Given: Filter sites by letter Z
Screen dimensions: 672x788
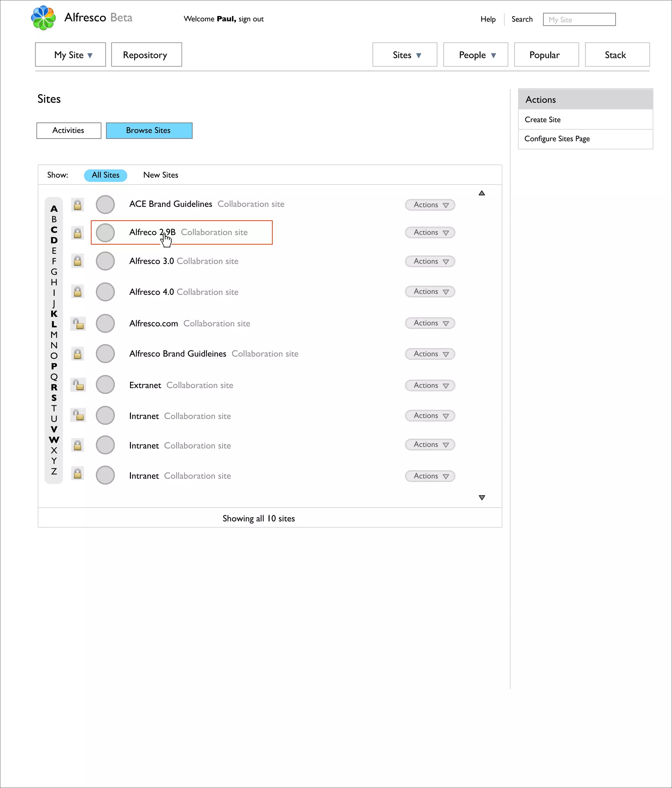Looking at the screenshot, I should click(54, 471).
